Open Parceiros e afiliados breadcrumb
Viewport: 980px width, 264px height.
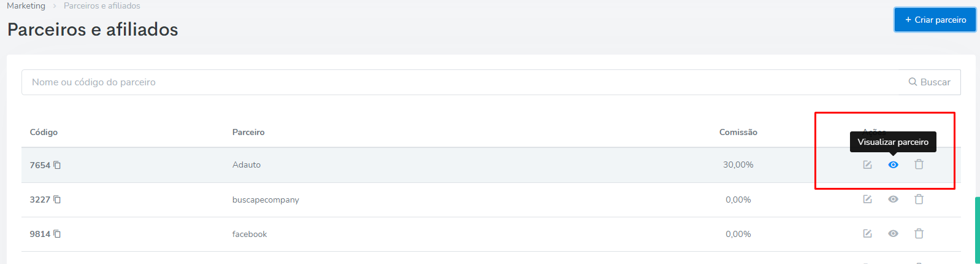tap(102, 6)
